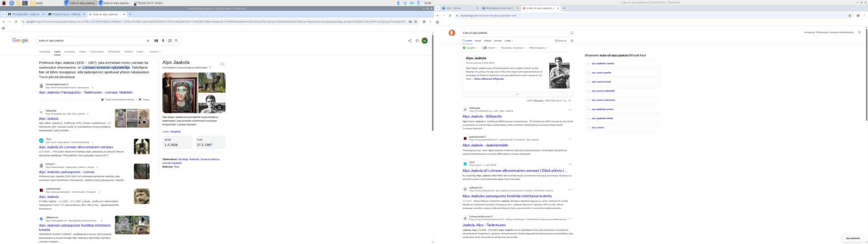Viewport: 868px width, 244px height.
Task: Click Jaa palaute feedback button
Action: (x=852, y=238)
